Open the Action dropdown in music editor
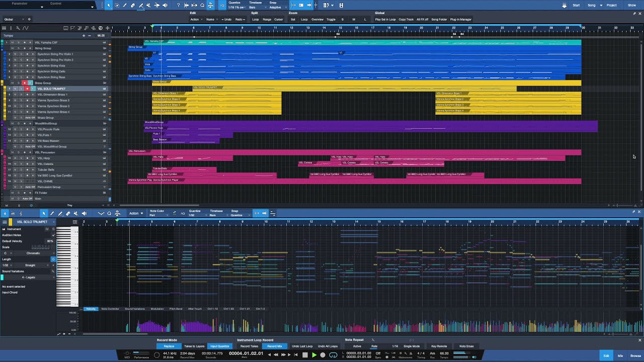 point(136,213)
